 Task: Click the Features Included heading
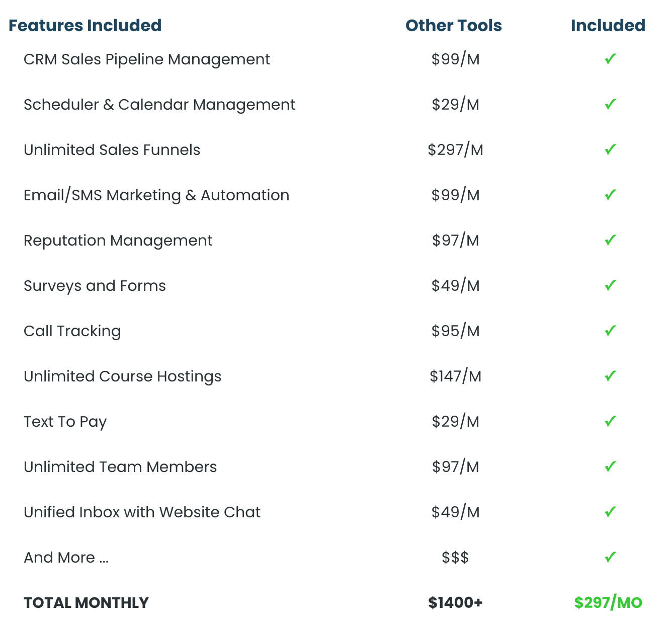click(x=85, y=26)
